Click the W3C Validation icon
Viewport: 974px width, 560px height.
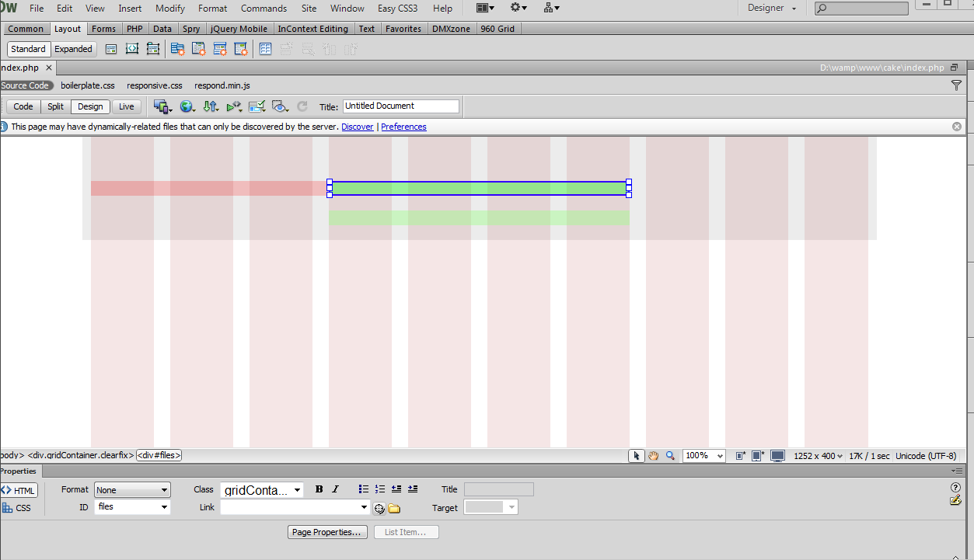click(234, 106)
